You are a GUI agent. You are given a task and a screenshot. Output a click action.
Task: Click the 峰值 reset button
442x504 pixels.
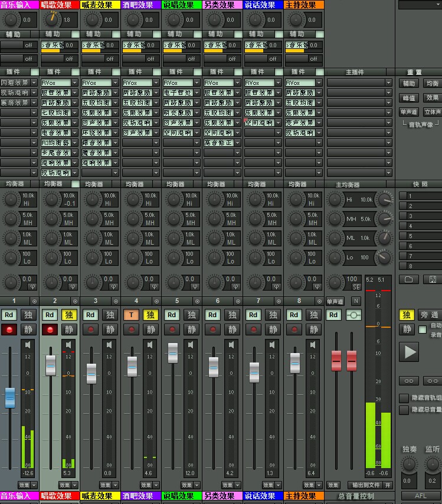[409, 98]
